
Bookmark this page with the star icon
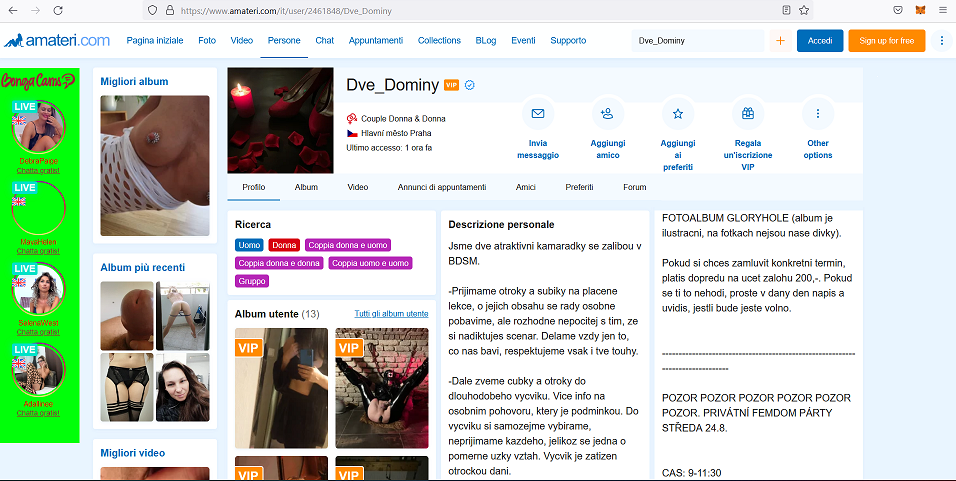(804, 10)
